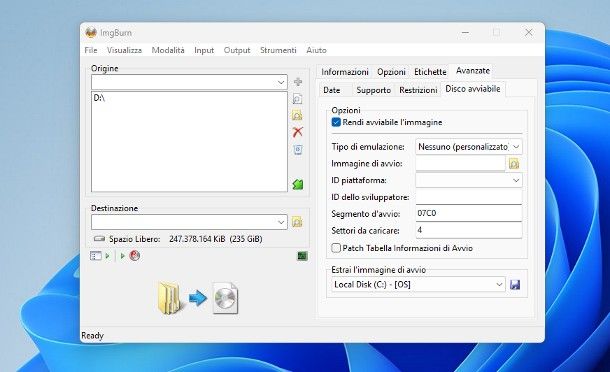Image resolution: width=610 pixels, height=372 pixels.
Task: Switch to the Supporto sub-tab
Action: tap(373, 90)
